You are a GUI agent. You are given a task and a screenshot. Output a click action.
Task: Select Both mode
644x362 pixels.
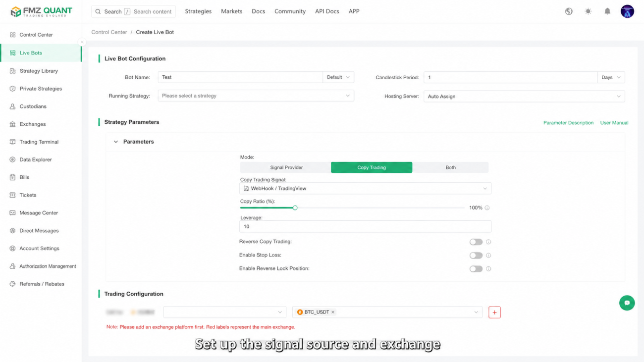pyautogui.click(x=450, y=167)
